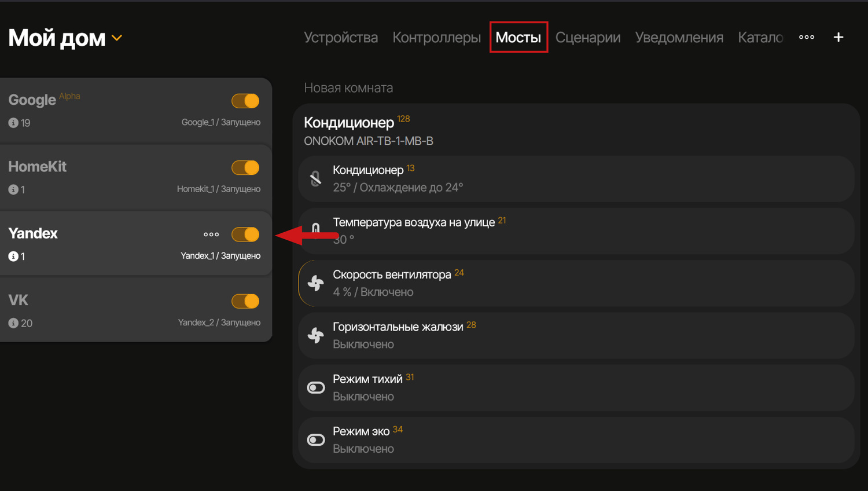Switch to the Устройства tab
The height and width of the screenshot is (491, 868).
(341, 38)
